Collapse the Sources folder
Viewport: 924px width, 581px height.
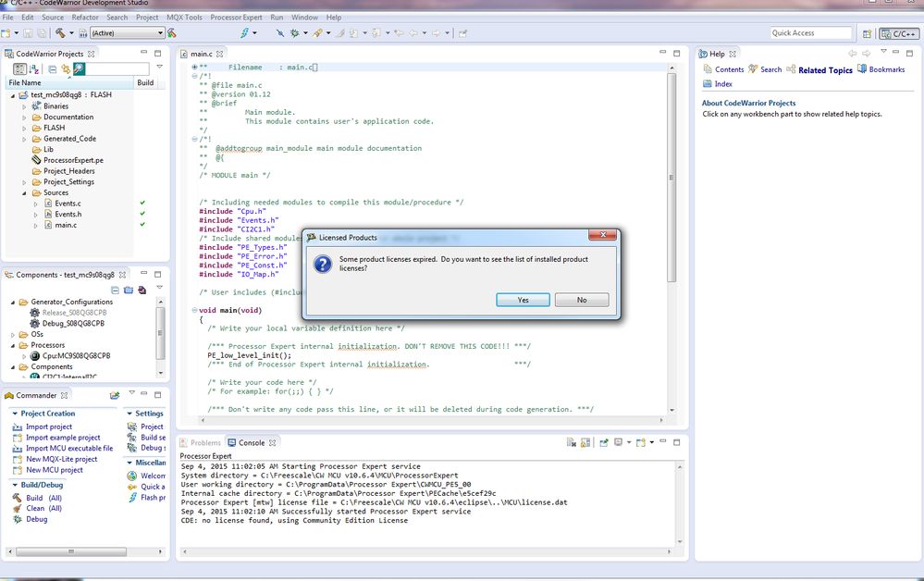coord(24,193)
